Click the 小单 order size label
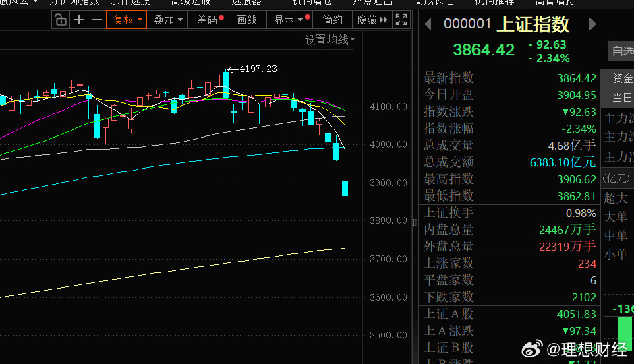Image resolution: width=634 pixels, height=364 pixels. [616, 255]
